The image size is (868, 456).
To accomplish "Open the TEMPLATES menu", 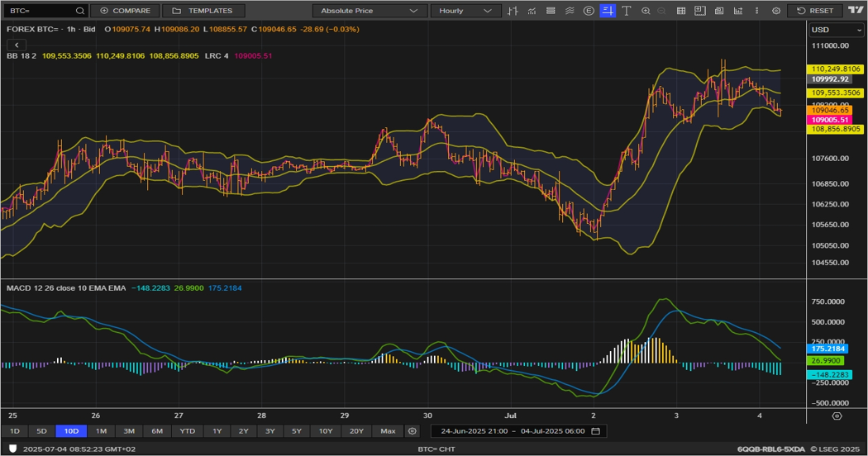I will click(203, 11).
